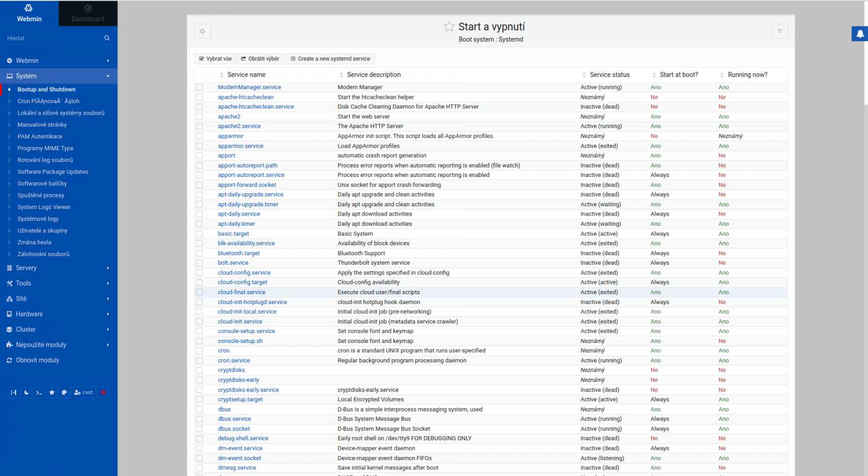The image size is (868, 476).
Task: Click the Sítě network icon
Action: tap(9, 299)
